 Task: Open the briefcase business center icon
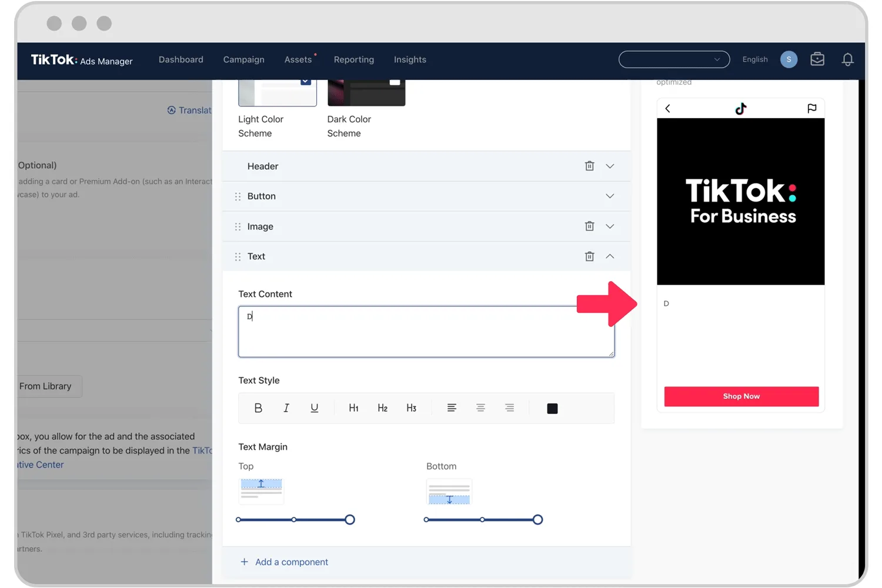coord(817,59)
